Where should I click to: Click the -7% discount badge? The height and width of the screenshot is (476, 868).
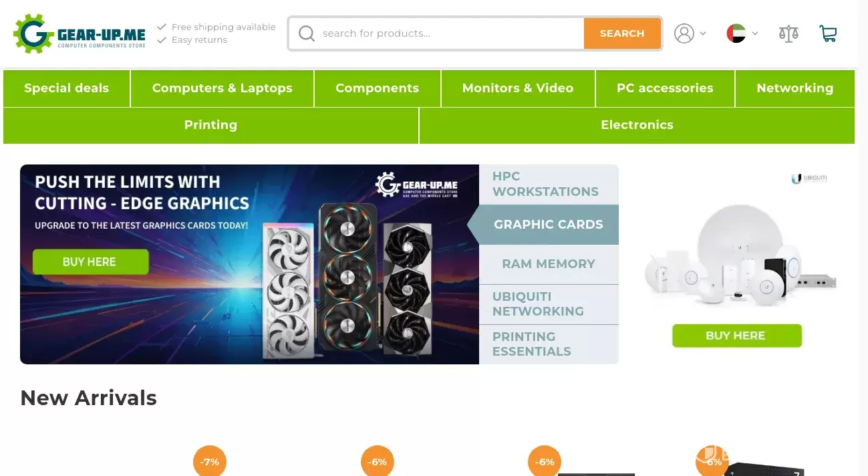coord(210,461)
